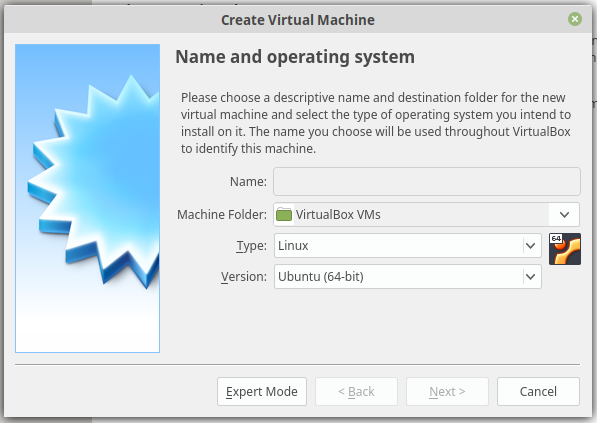
Task: Switch to Expert Mode
Action: (x=262, y=391)
